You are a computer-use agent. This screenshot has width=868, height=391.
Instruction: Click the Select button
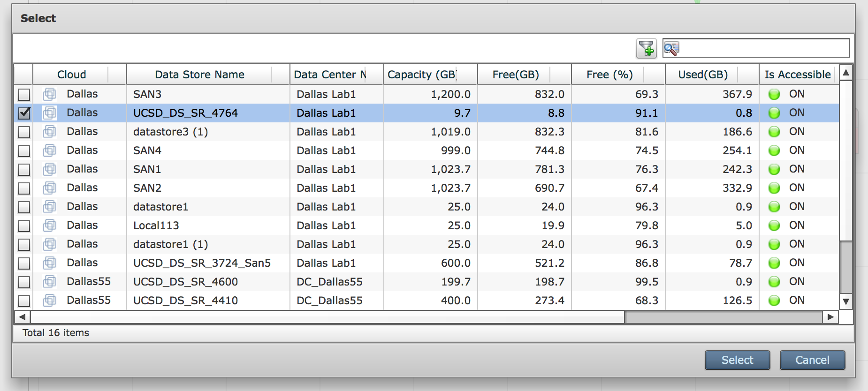pyautogui.click(x=737, y=360)
